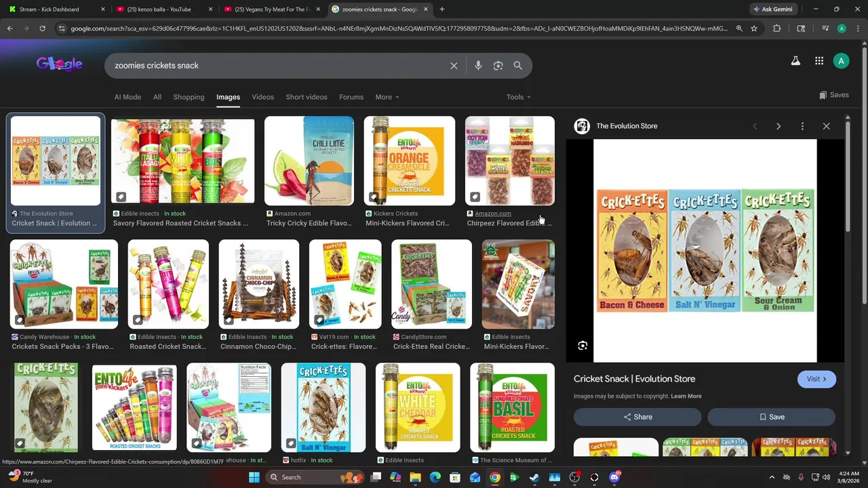868x488 pixels.
Task: Click zoom icon in address bar
Action: (739, 28)
